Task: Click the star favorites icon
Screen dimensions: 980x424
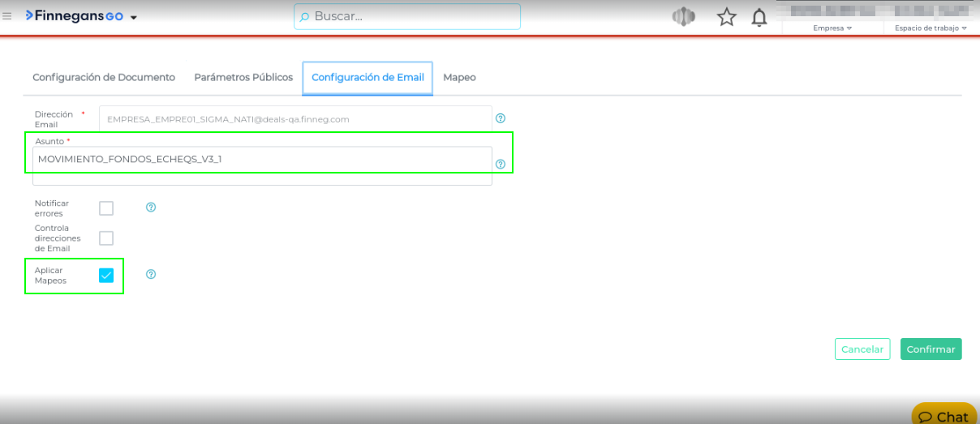Action: [726, 17]
